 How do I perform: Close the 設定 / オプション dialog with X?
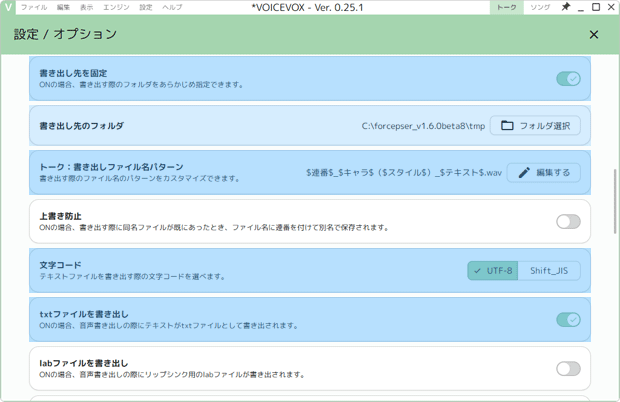tap(594, 34)
